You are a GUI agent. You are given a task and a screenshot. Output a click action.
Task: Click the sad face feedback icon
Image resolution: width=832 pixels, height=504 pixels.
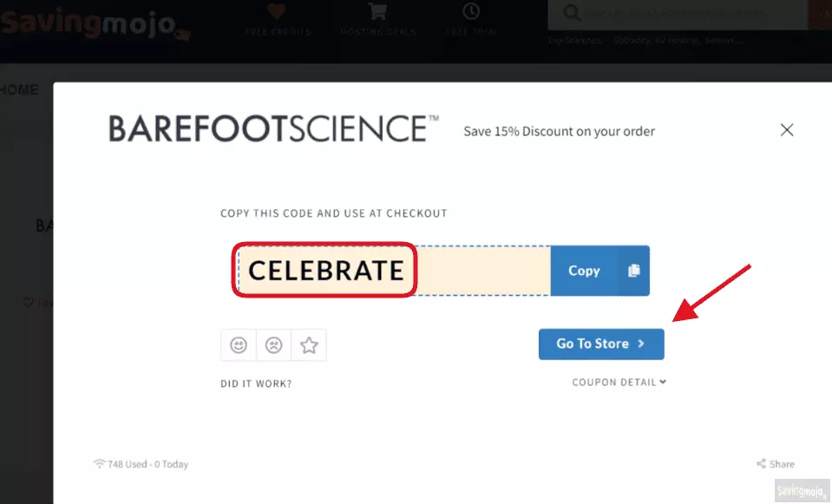tap(273, 345)
